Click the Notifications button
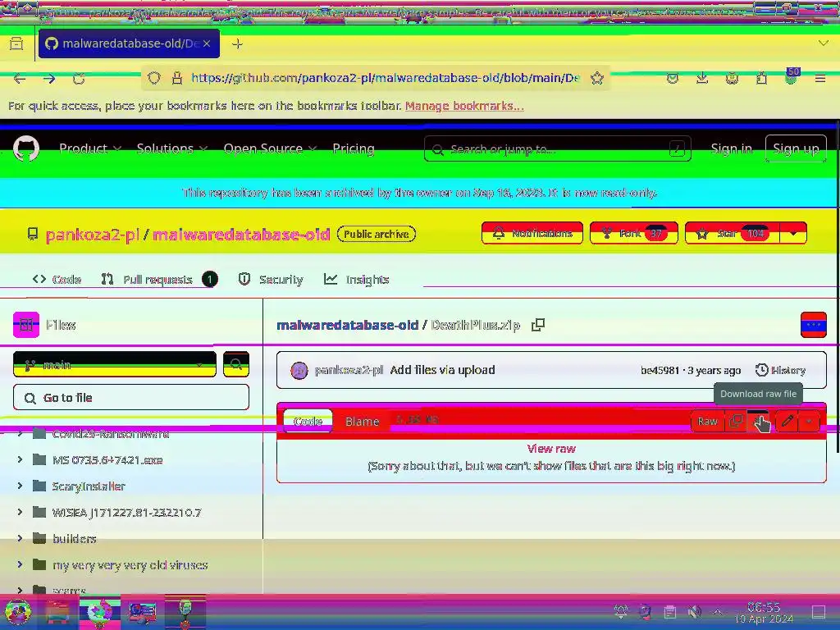This screenshot has height=630, width=840. coord(532,233)
